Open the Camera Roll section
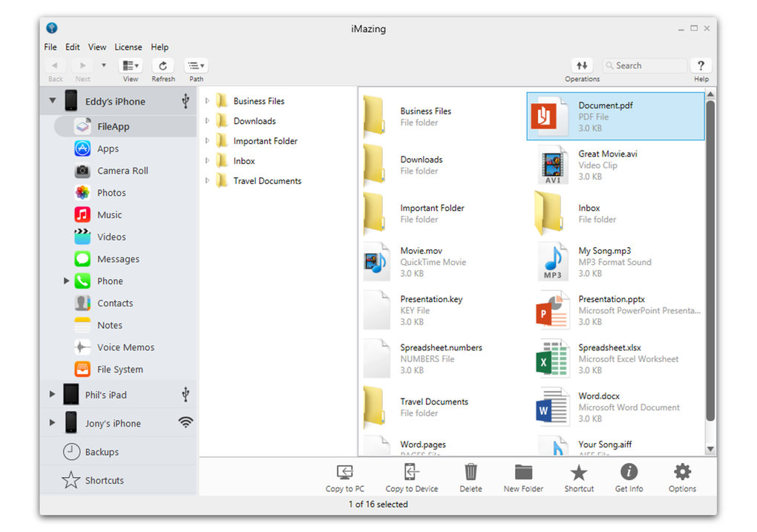757x532 pixels. 122,171
